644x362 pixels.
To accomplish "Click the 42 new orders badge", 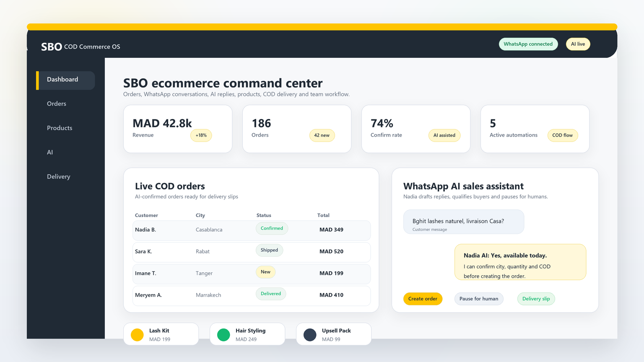I will click(x=322, y=135).
